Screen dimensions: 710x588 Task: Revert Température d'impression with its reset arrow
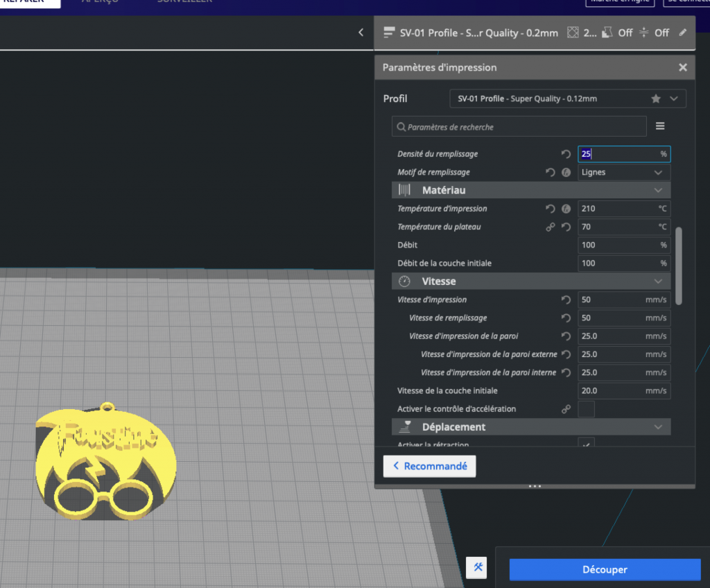pyautogui.click(x=551, y=209)
